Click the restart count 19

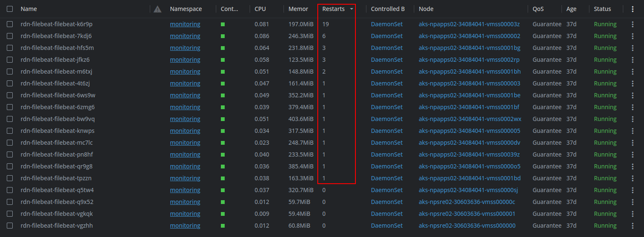(325, 24)
